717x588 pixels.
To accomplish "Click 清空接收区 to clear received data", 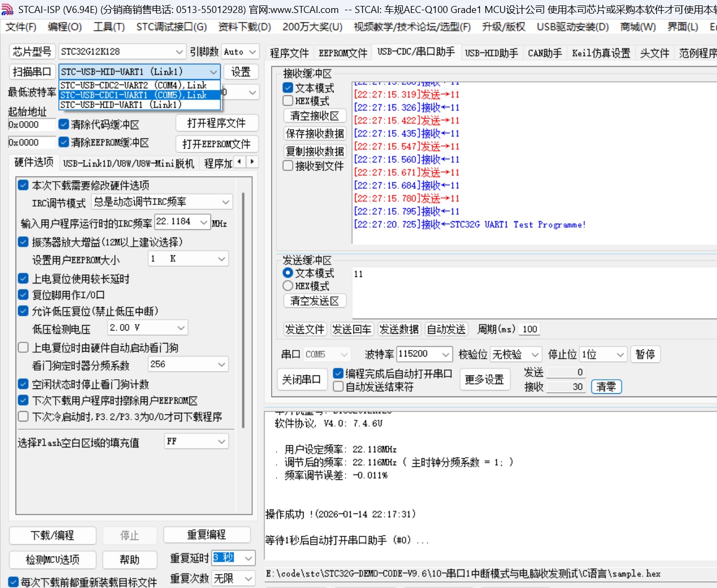I will pyautogui.click(x=315, y=115).
